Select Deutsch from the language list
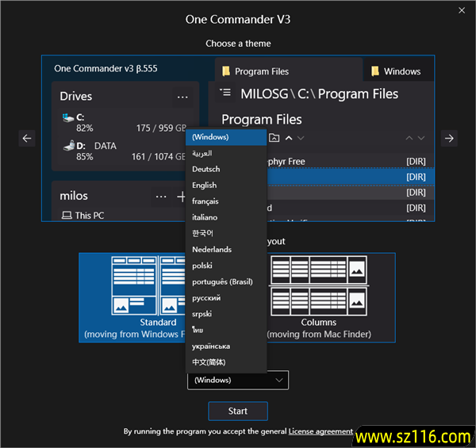 tap(205, 169)
